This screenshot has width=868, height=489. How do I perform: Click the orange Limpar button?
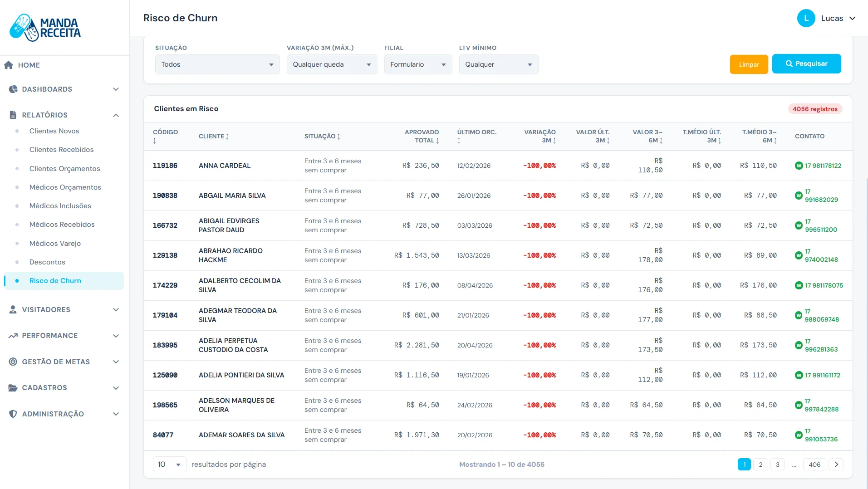749,64
